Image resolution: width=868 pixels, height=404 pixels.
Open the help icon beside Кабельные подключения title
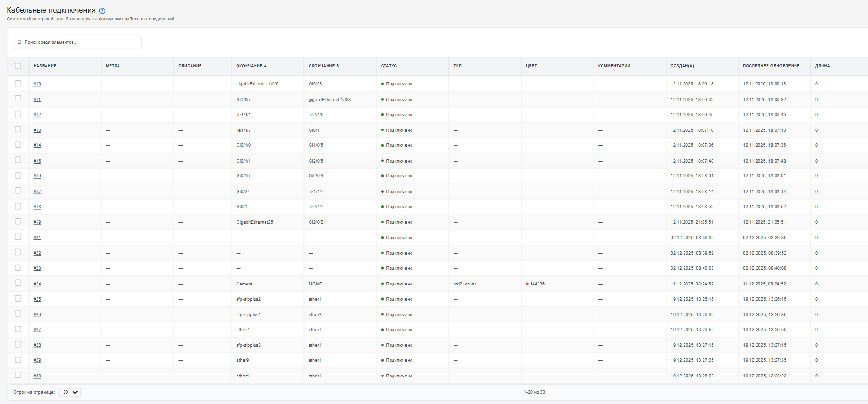[102, 11]
